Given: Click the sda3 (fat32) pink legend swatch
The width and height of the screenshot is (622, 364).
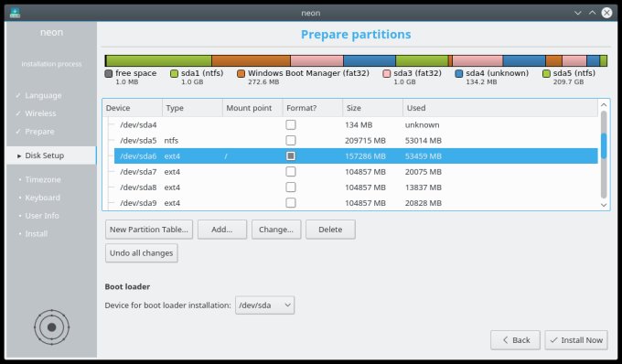Looking at the screenshot, I should click(387, 74).
